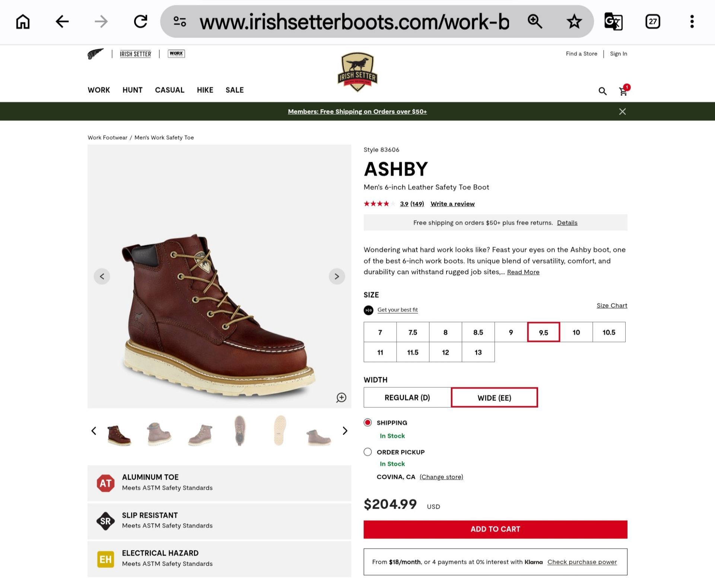Click the Add to Cart button

coord(495,529)
